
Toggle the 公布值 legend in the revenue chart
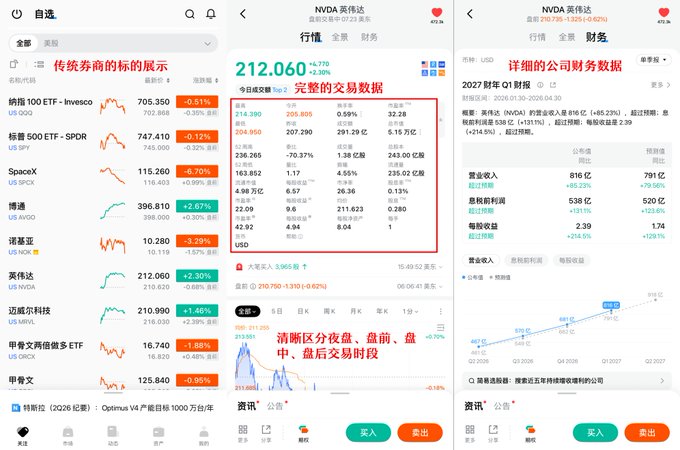point(472,277)
